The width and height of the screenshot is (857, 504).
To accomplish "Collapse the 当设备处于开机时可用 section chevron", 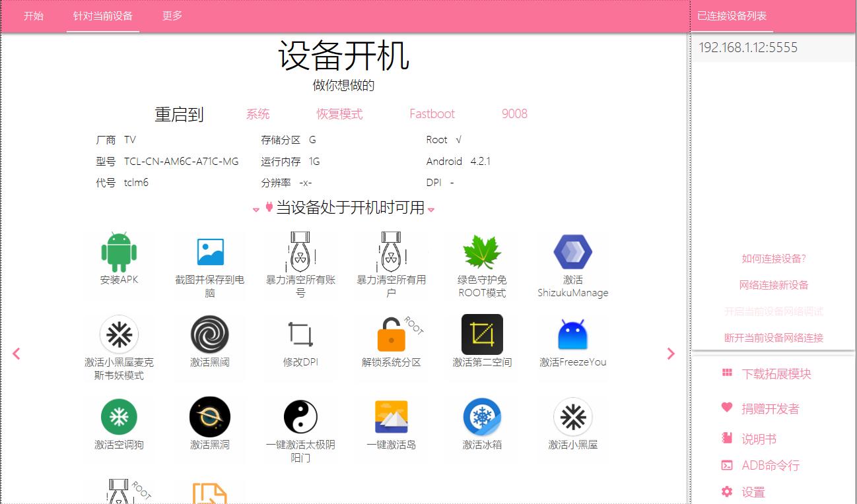I will point(432,209).
